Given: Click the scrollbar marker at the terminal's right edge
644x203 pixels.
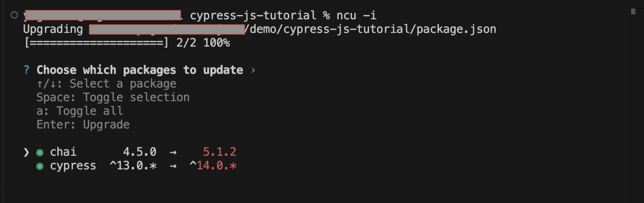Looking at the screenshot, I should pos(633,11).
